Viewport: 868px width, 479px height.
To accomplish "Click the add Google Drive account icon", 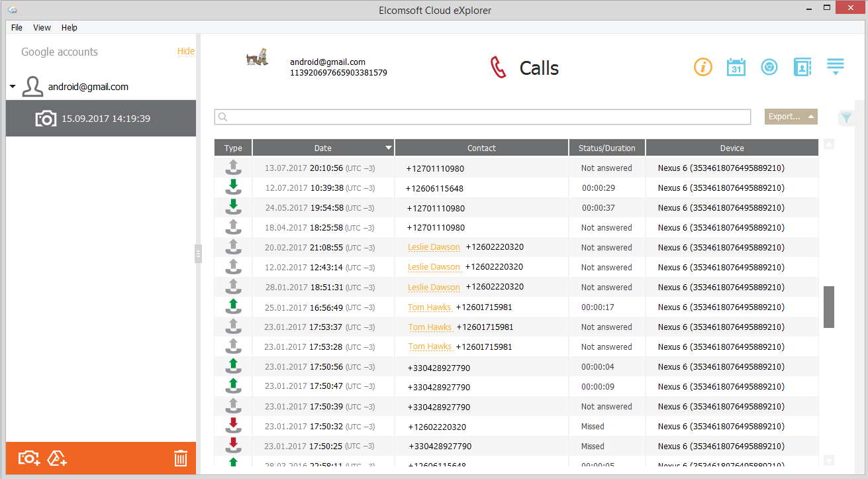I will [57, 458].
